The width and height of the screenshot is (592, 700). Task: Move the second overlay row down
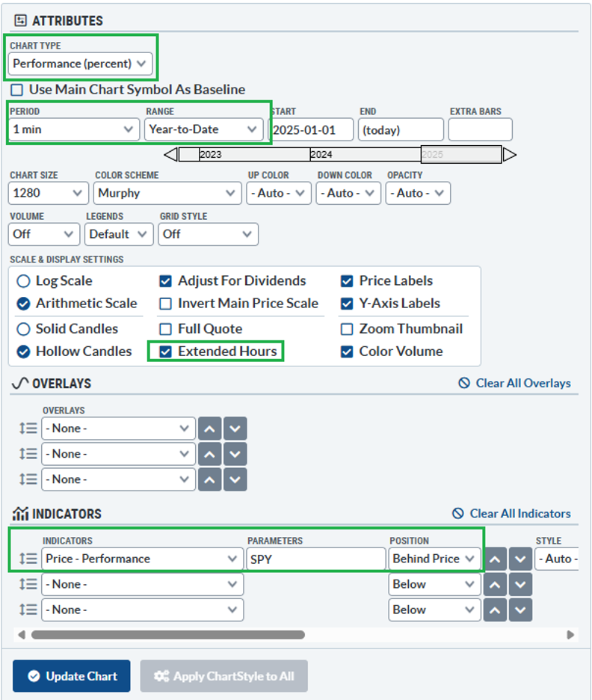point(235,454)
